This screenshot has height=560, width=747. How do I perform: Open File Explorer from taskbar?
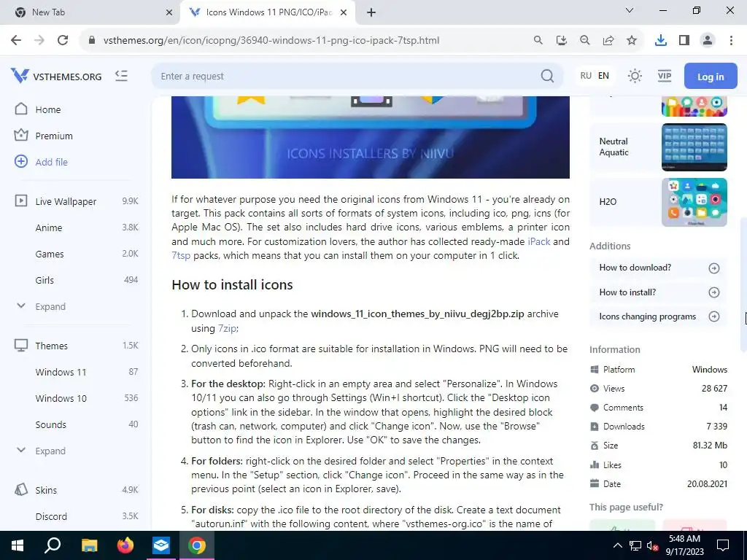[89, 545]
